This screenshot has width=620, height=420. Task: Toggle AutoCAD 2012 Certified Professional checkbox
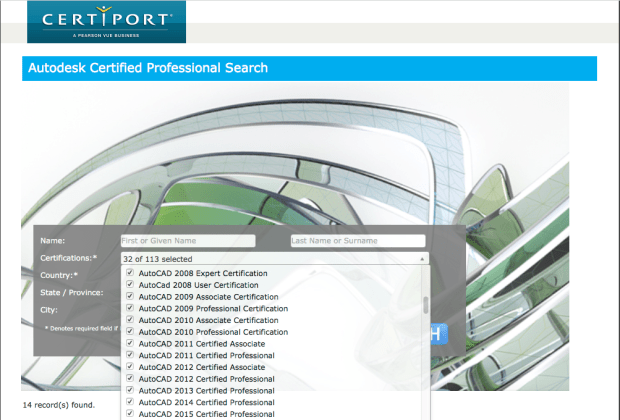(130, 378)
